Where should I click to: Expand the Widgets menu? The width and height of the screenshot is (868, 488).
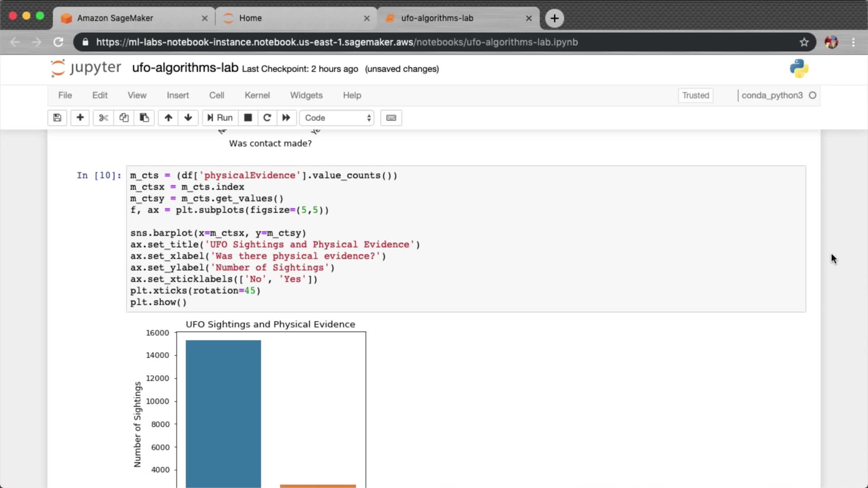click(x=306, y=95)
